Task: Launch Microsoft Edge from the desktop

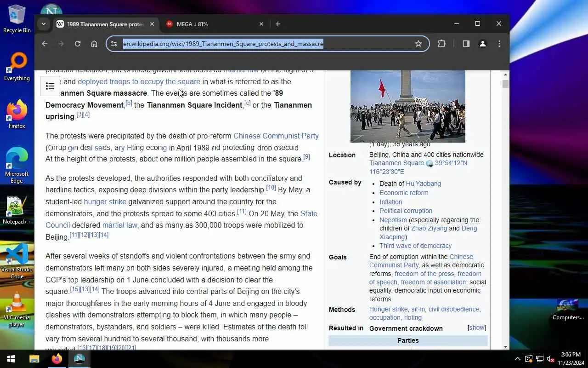Action: point(17,166)
